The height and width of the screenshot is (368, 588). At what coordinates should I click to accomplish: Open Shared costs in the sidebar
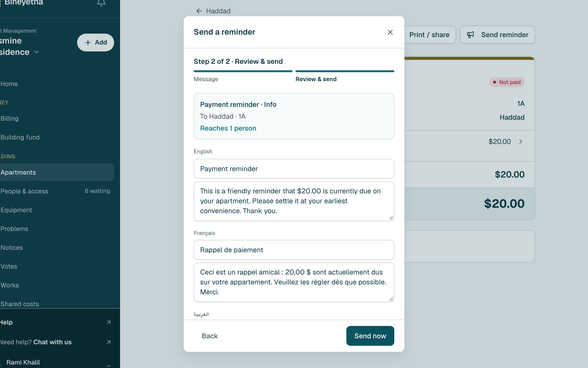click(x=57, y=303)
